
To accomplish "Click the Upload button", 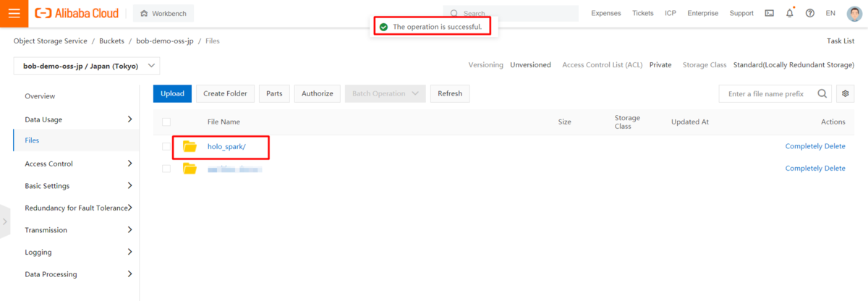I will (x=172, y=93).
